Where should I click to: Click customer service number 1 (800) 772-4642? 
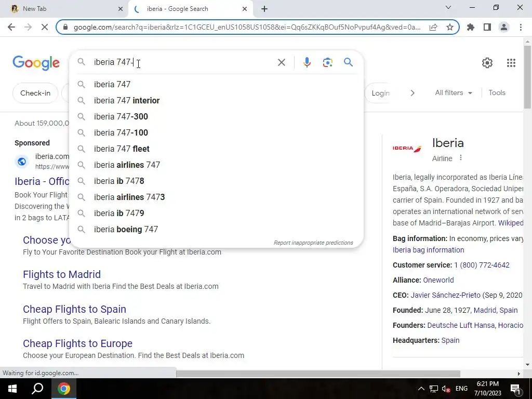pyautogui.click(x=482, y=265)
